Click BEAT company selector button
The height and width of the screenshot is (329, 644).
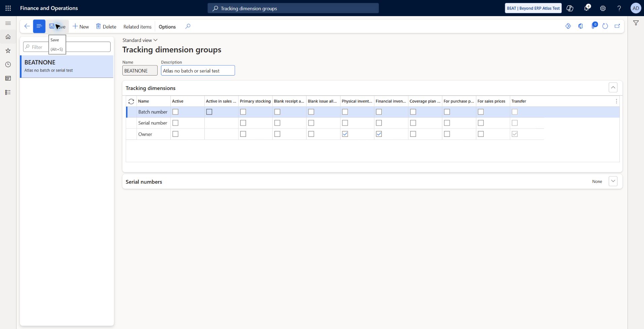coord(533,8)
